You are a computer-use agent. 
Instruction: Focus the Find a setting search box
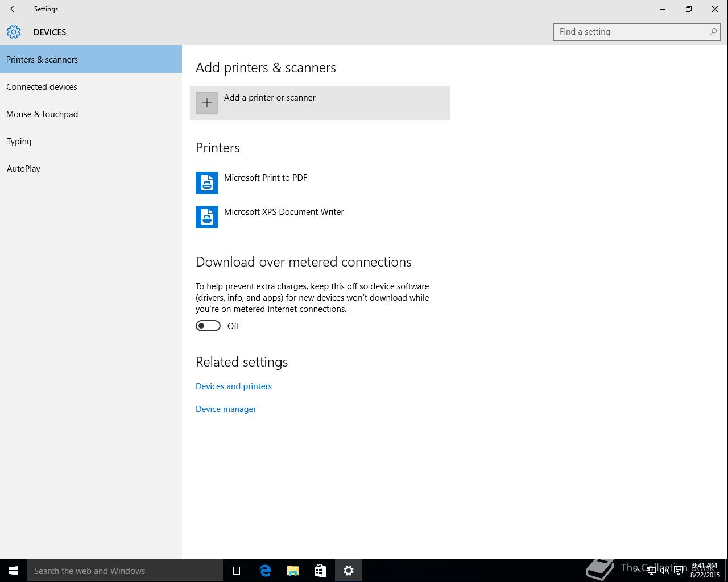click(x=636, y=32)
